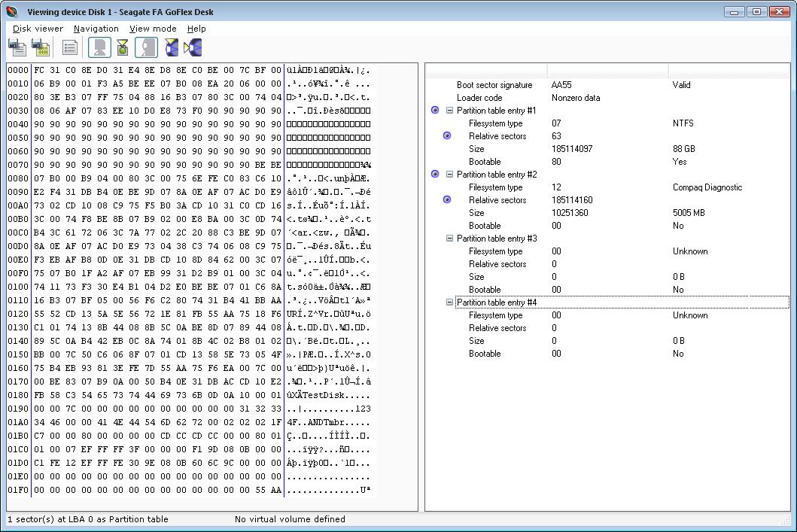The width and height of the screenshot is (797, 532).
Task: Click the blue marker beside entry #1 Relative sectors
Action: tap(447, 135)
